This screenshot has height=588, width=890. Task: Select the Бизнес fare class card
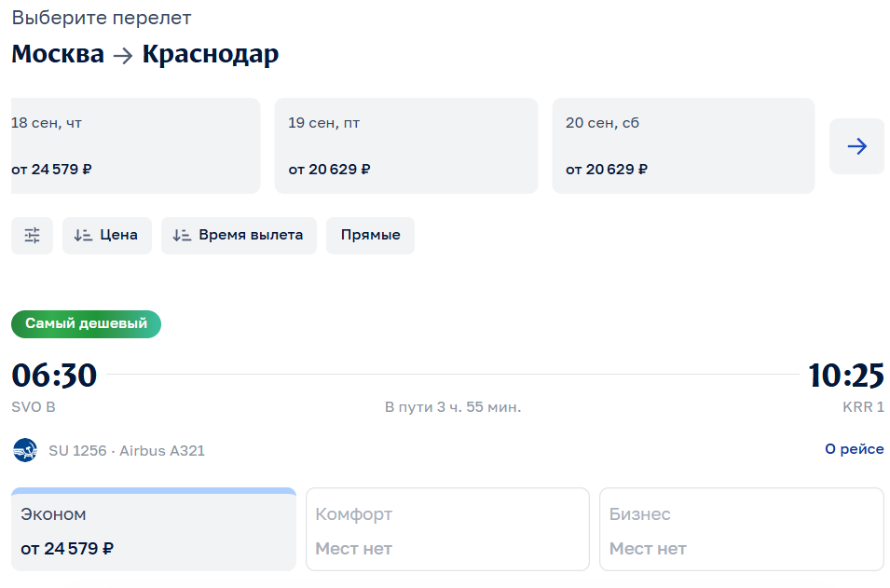[x=741, y=530]
